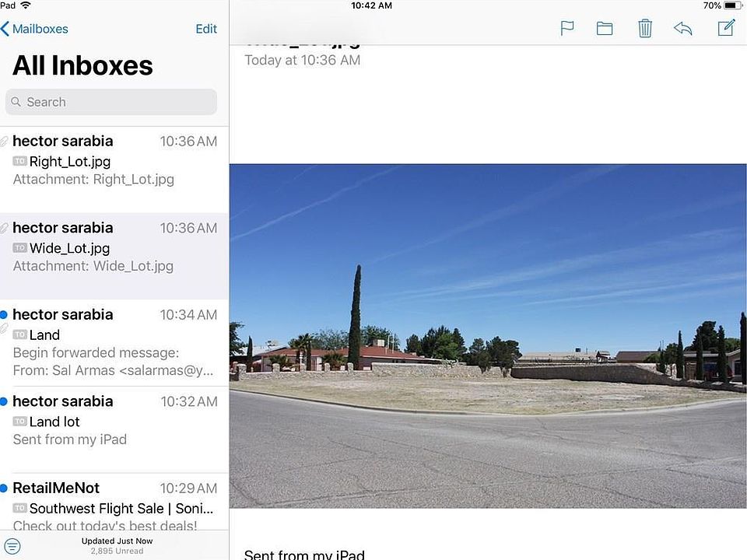Open the Right_Lot.jpg email
This screenshot has height=560, width=747.
[x=114, y=170]
